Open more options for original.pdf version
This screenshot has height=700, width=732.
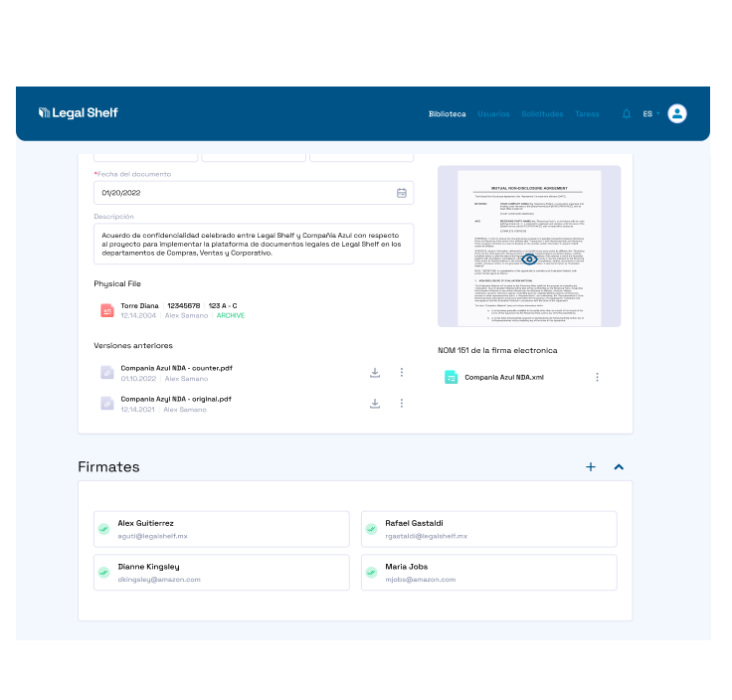[x=402, y=403]
